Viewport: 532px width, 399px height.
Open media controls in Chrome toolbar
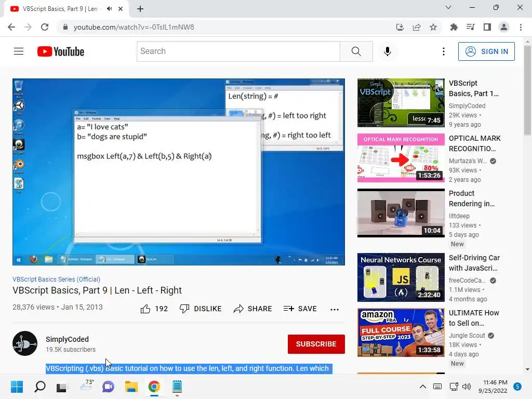471,27
